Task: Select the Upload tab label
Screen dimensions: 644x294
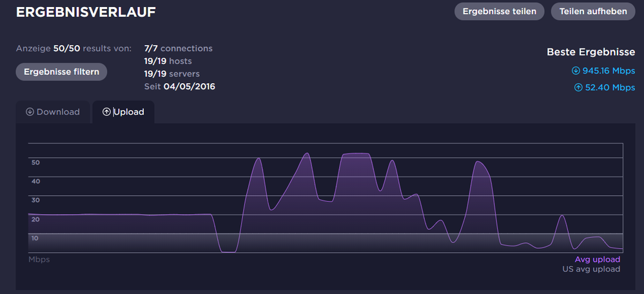Action: (129, 112)
